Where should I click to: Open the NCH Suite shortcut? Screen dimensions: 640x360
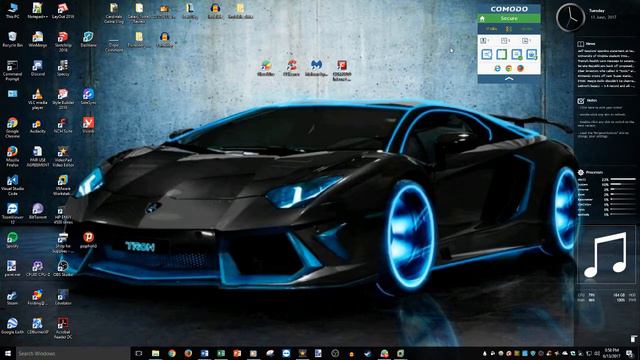pyautogui.click(x=63, y=125)
